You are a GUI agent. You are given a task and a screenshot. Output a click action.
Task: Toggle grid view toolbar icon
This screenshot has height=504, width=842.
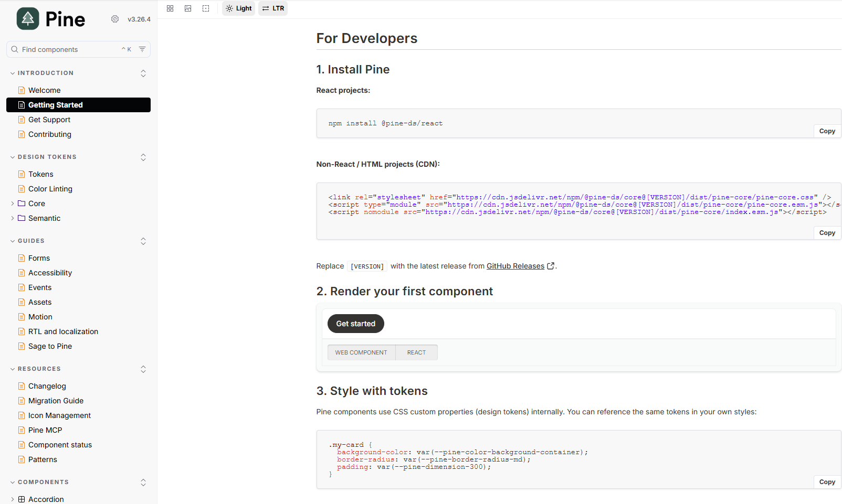[170, 8]
